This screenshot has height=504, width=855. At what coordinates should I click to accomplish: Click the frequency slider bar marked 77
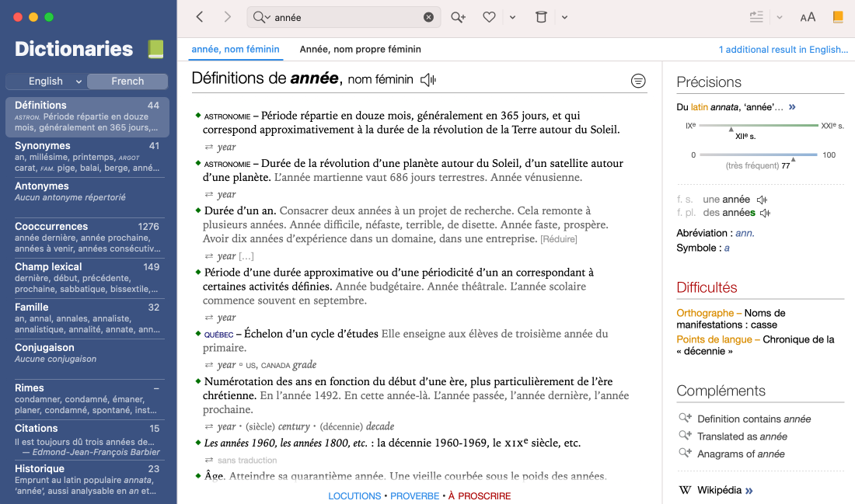click(x=758, y=155)
